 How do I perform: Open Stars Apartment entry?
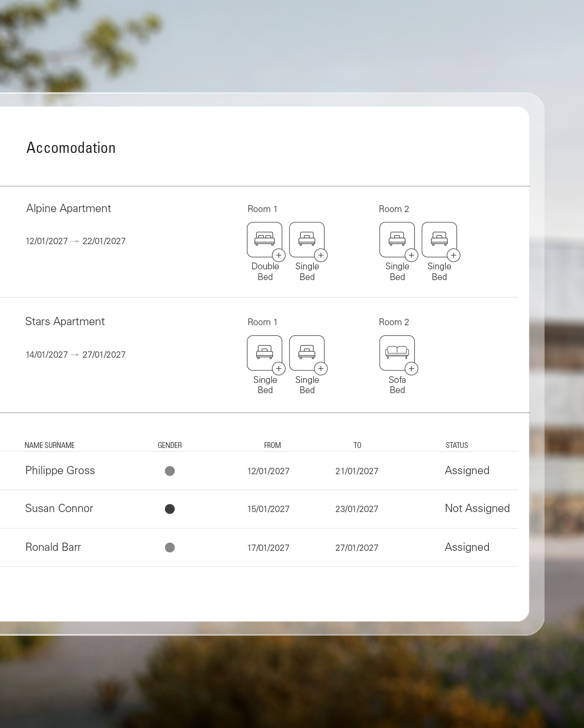65,321
